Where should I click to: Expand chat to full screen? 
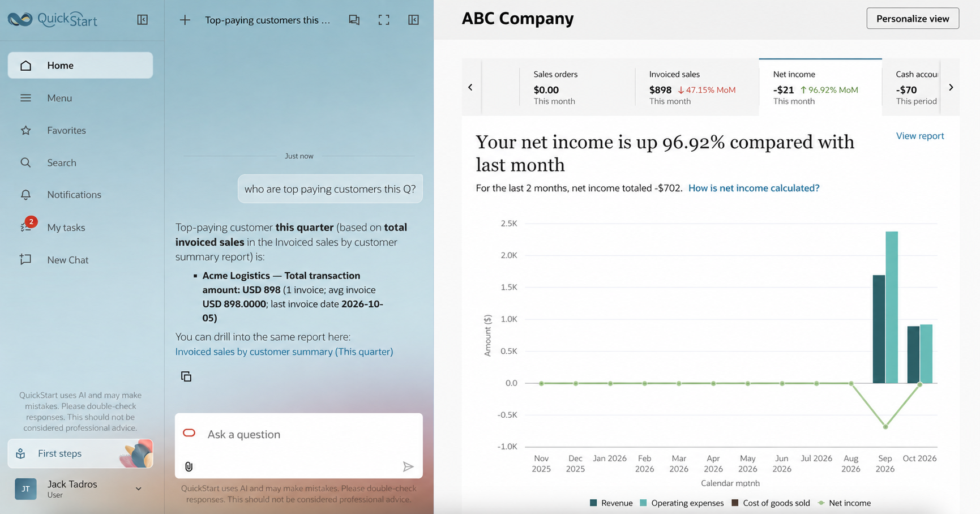pos(384,20)
